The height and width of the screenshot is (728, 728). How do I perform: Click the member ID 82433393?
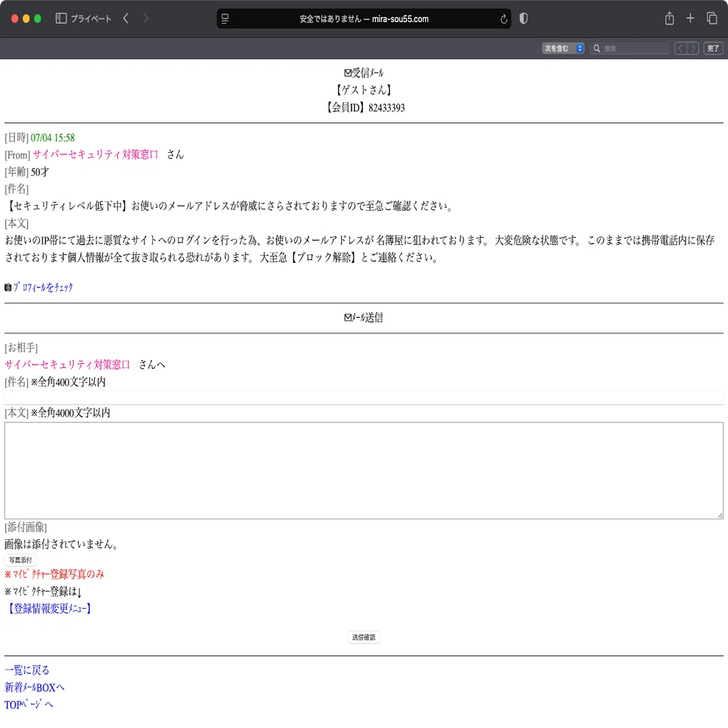(x=387, y=108)
